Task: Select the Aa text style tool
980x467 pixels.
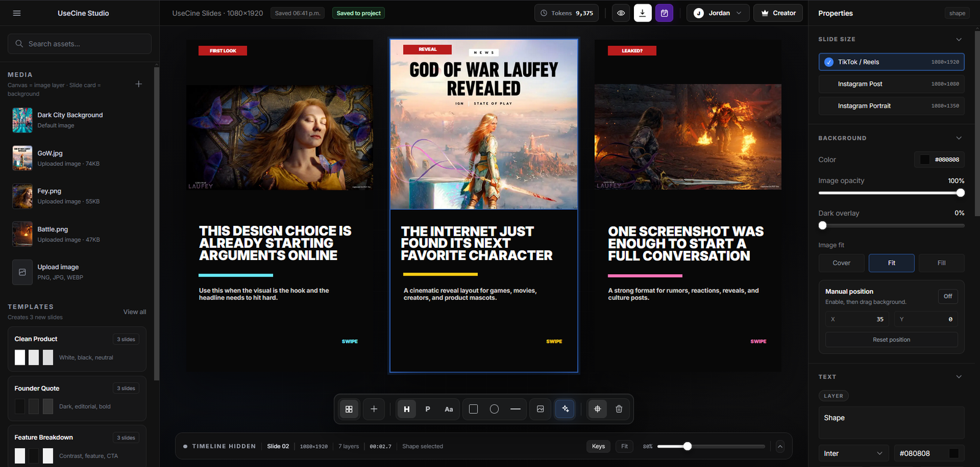Action: point(449,409)
